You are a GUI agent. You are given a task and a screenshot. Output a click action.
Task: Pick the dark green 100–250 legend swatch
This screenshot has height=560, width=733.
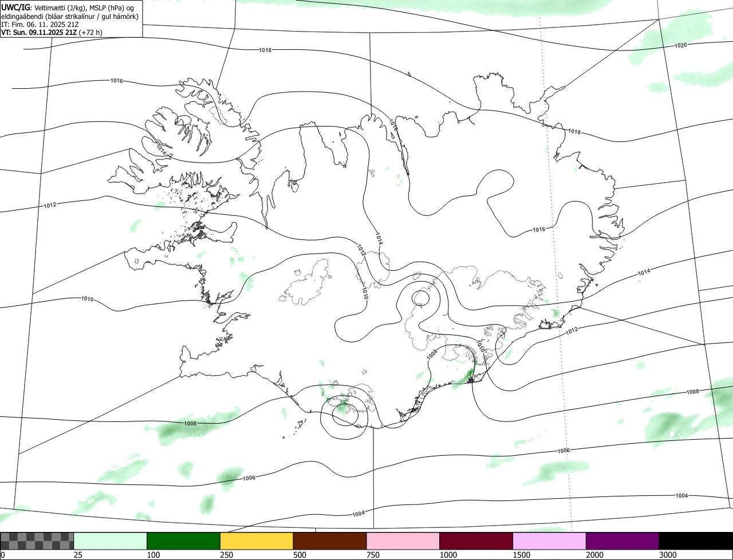[x=184, y=541]
